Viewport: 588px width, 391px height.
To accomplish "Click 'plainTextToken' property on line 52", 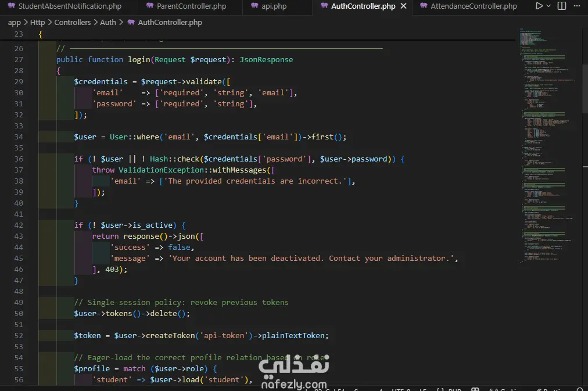I will (293, 336).
